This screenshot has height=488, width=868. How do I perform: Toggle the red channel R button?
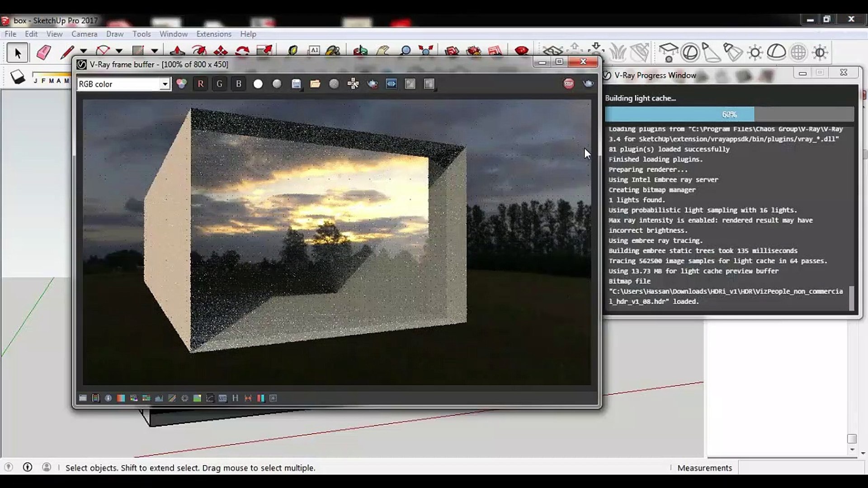coord(200,84)
